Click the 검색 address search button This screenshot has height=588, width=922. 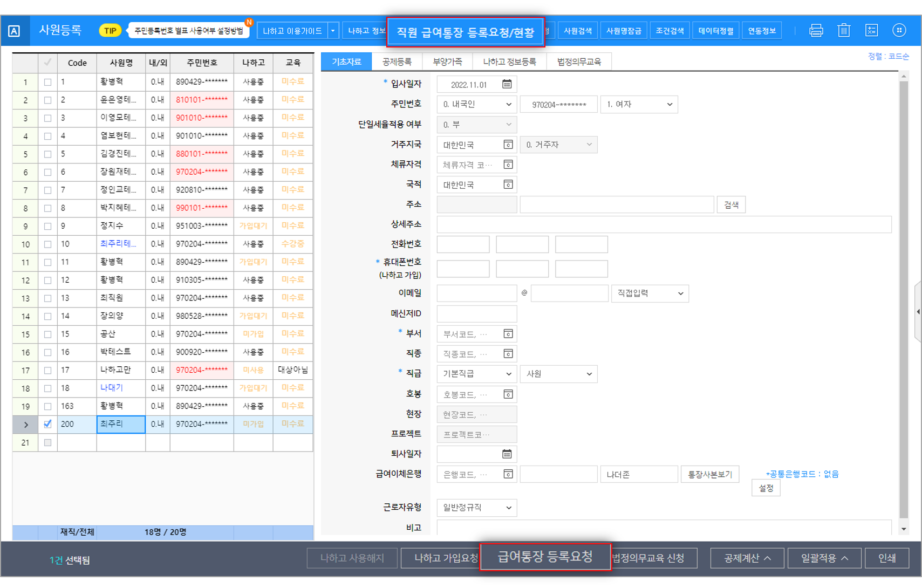[x=731, y=204]
